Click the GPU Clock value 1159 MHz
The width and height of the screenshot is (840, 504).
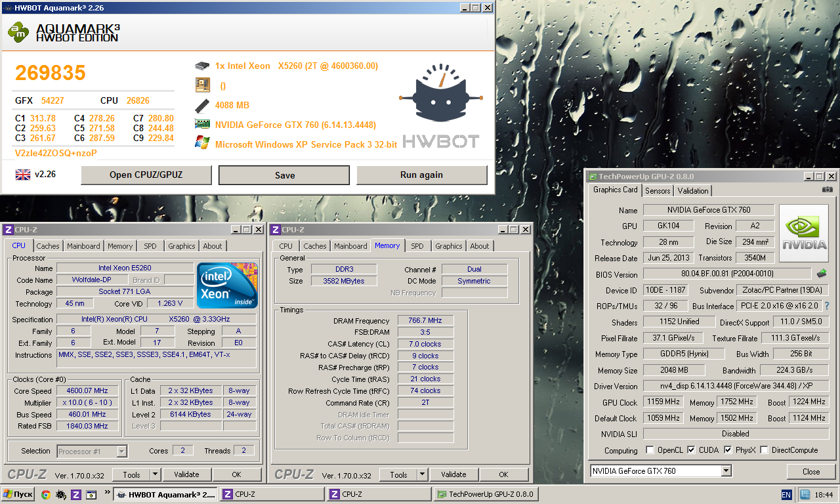coord(663,402)
